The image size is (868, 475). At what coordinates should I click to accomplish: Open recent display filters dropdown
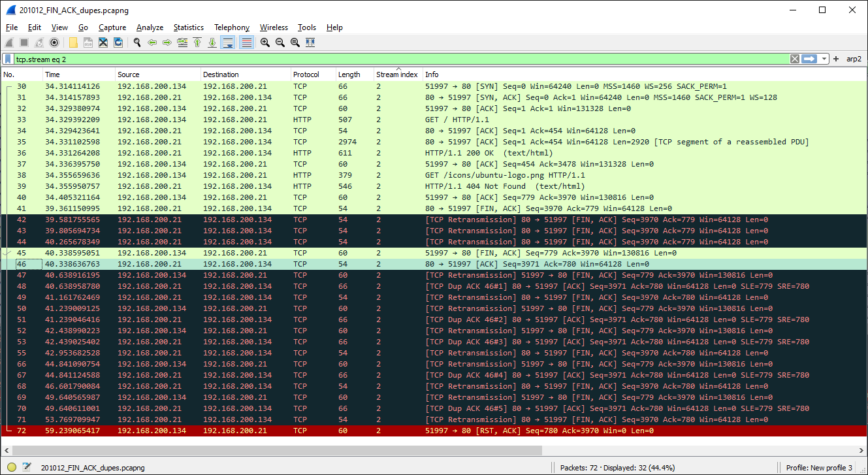(x=824, y=59)
